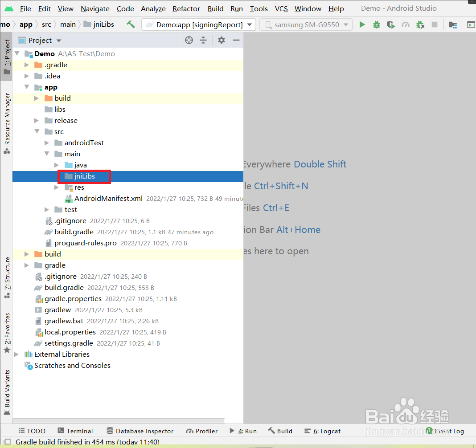Expand the app build folder
The image size is (476, 448).
37,98
